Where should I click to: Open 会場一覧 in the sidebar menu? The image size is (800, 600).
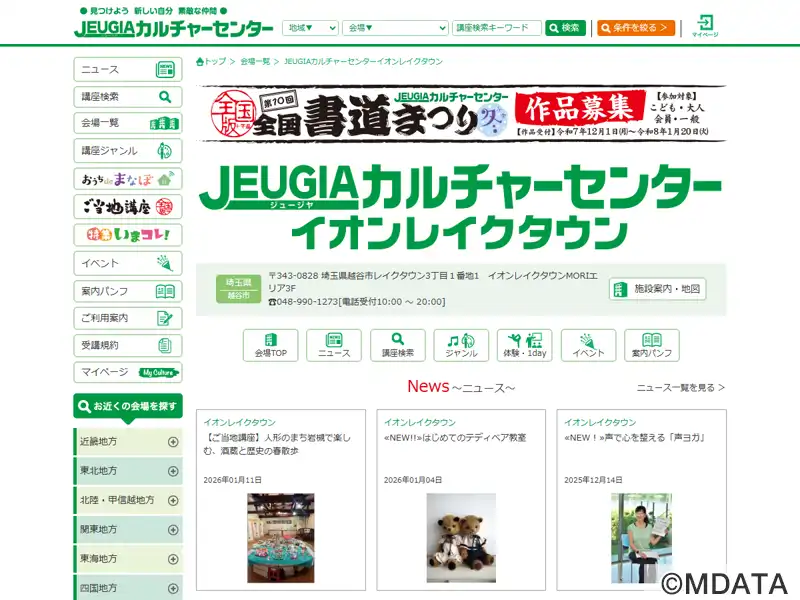click(128, 123)
